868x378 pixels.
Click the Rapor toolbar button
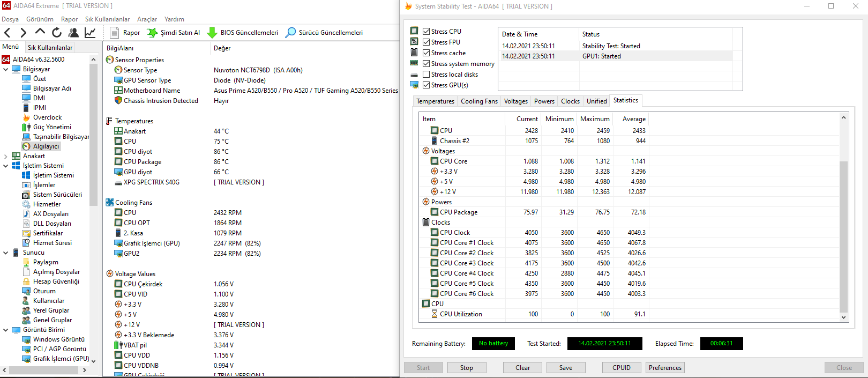[125, 33]
